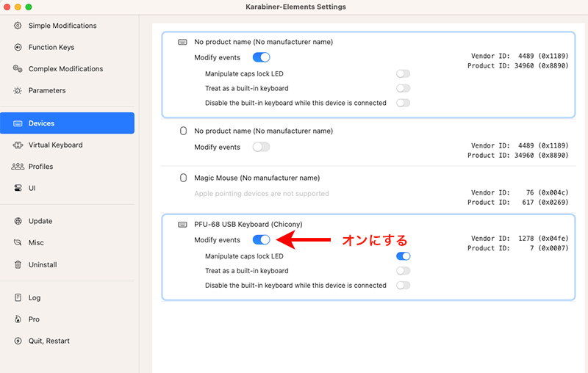This screenshot has width=588, height=373.
Task: Open the Log label
Action: click(35, 297)
